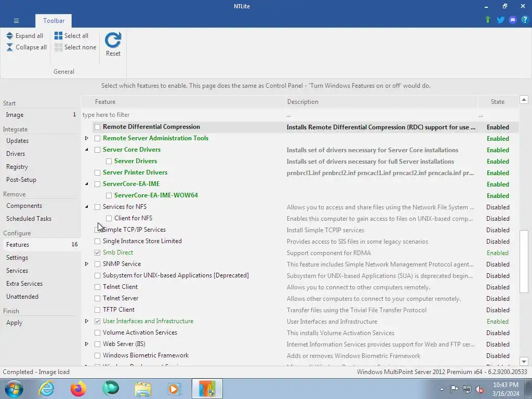Tick the Server Drivers checkbox
This screenshot has height=399, width=532.
pyautogui.click(x=109, y=161)
